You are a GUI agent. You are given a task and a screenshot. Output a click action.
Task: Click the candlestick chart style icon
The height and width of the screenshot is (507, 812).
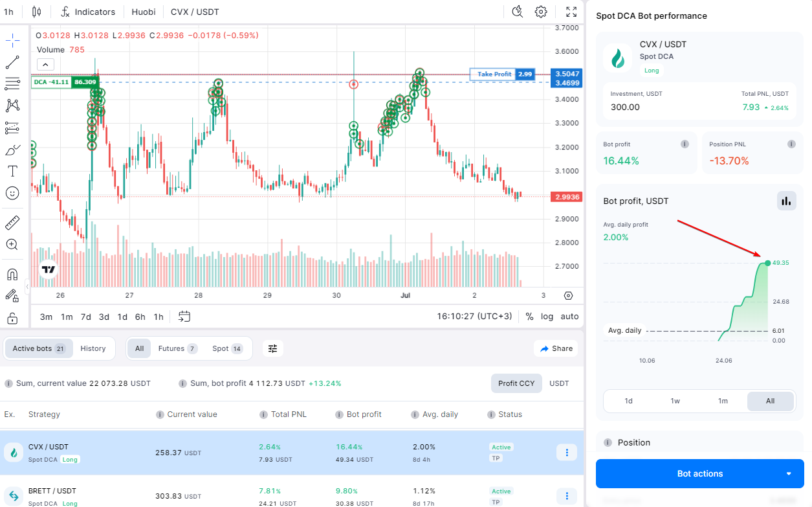pyautogui.click(x=36, y=12)
